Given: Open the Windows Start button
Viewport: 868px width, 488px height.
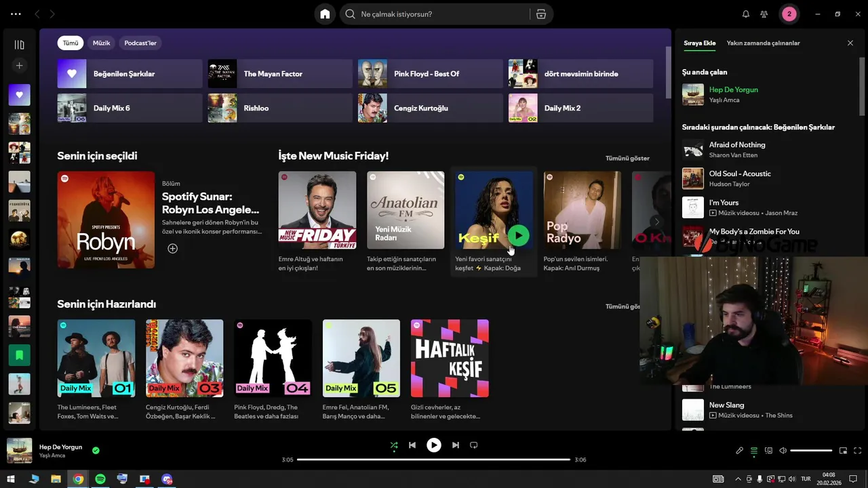Looking at the screenshot, I should pyautogui.click(x=12, y=479).
